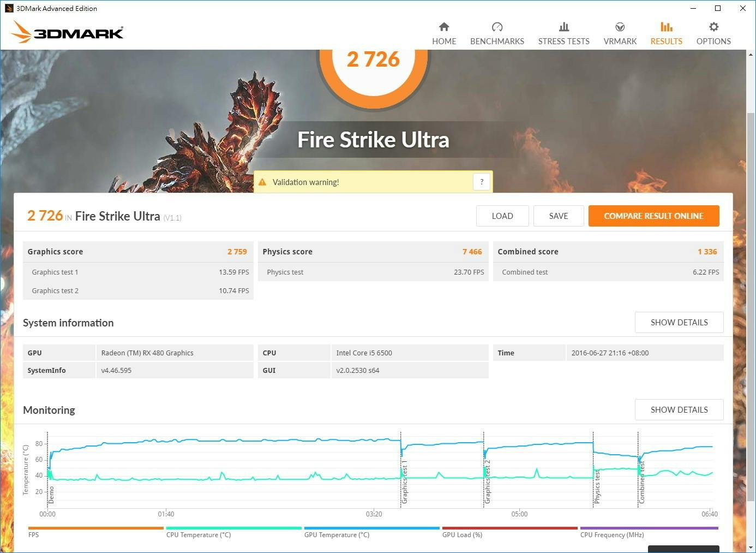Click the 3DMark logo
The width and height of the screenshot is (756, 553).
[x=67, y=32]
